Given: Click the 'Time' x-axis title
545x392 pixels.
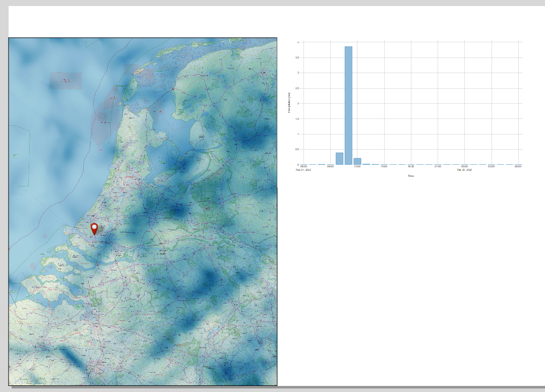Looking at the screenshot, I should tap(411, 176).
